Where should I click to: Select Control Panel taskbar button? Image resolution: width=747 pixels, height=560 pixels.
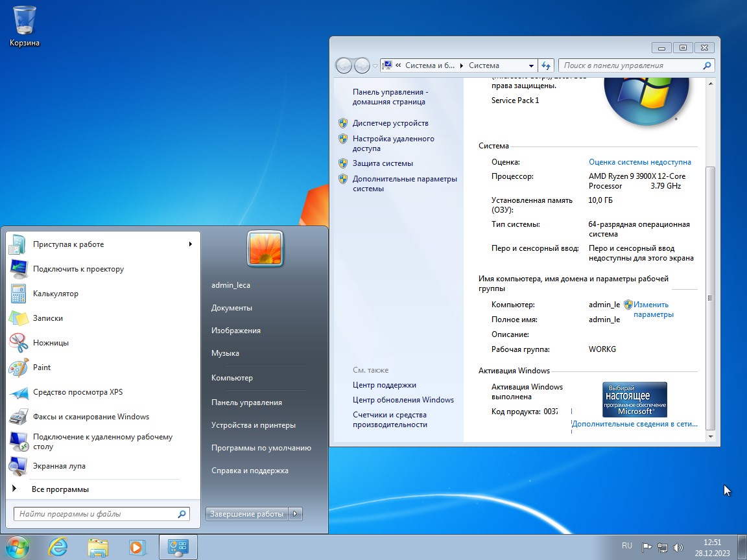tap(178, 547)
